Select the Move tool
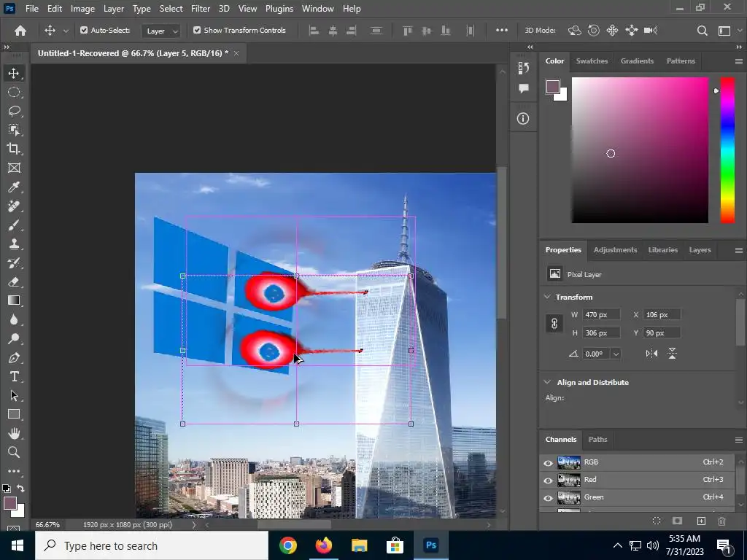This screenshot has height=560, width=747. 14,74
